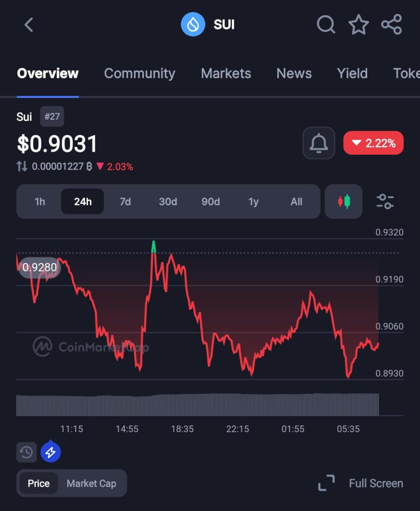Screen dimensions: 420x511
Task: Switch chart to Market Cap mode
Action: coord(91,483)
